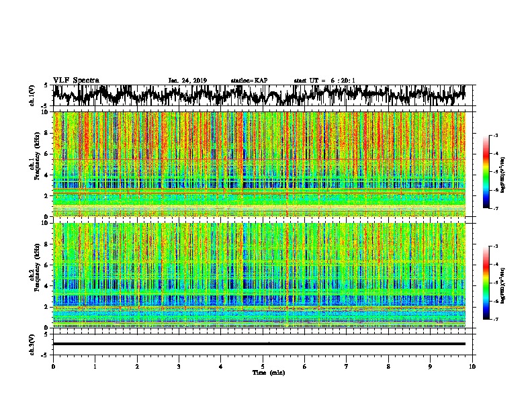Screen dimensions: 532x411
Task: Click the "Time (min)" x-axis label
Action: point(269,373)
